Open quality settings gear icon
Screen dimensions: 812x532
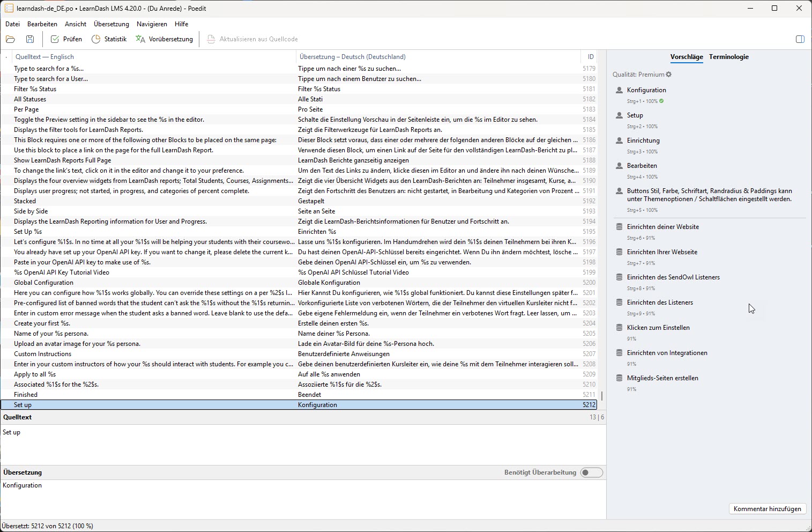[x=668, y=75]
